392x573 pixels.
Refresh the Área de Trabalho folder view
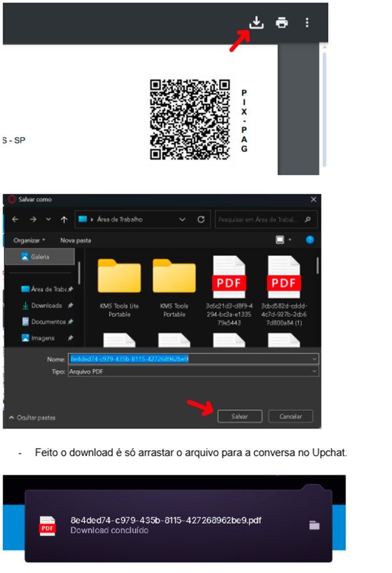[x=201, y=219]
